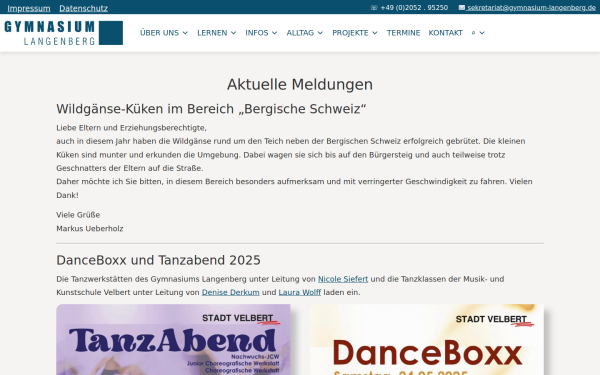Click the line Liebe Eltern und Erziehungsberechtigte
Viewport: 600px width, 375px height.
point(131,128)
